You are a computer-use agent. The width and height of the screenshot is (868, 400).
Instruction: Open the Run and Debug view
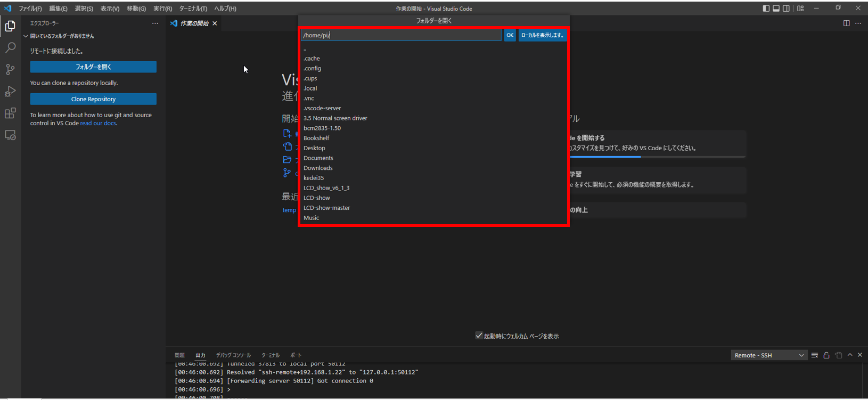(x=10, y=92)
